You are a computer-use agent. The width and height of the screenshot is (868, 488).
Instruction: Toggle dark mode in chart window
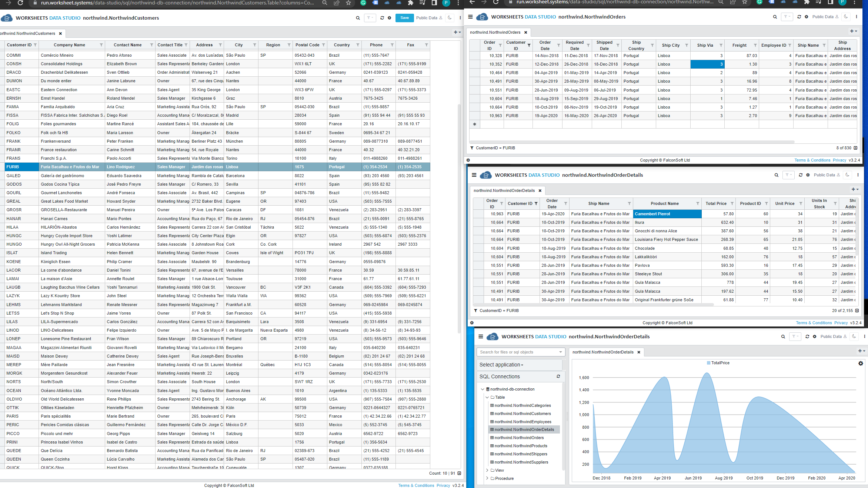854,336
